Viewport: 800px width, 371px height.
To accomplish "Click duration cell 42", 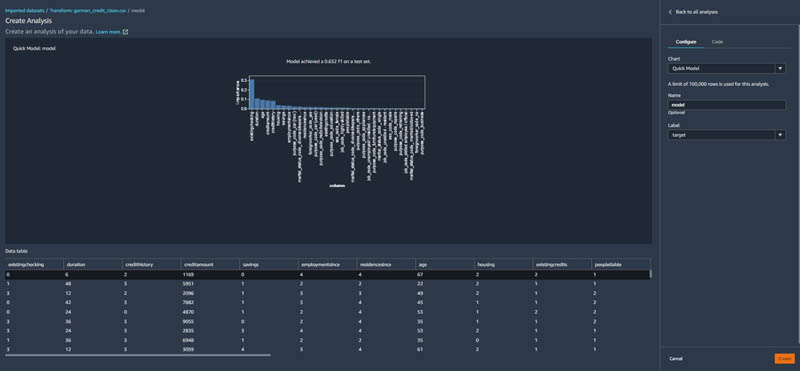I will [x=69, y=302].
